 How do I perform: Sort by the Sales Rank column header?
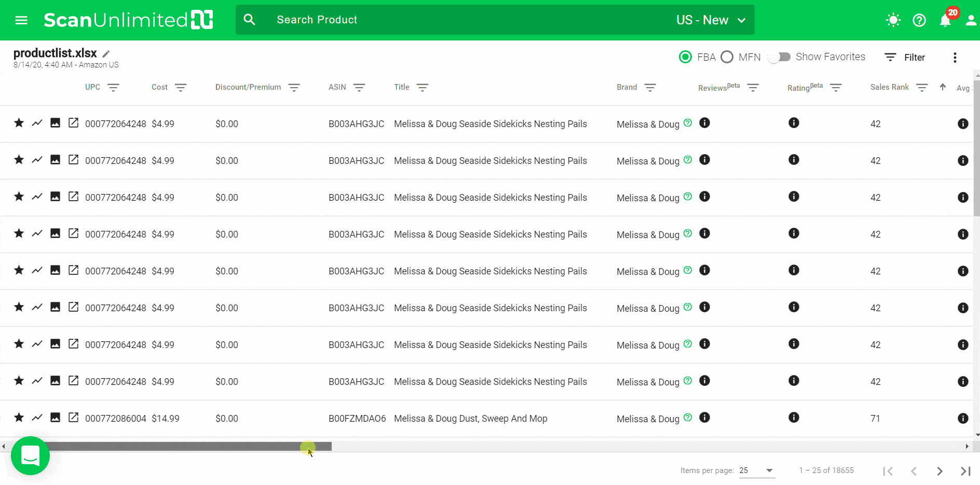(889, 87)
